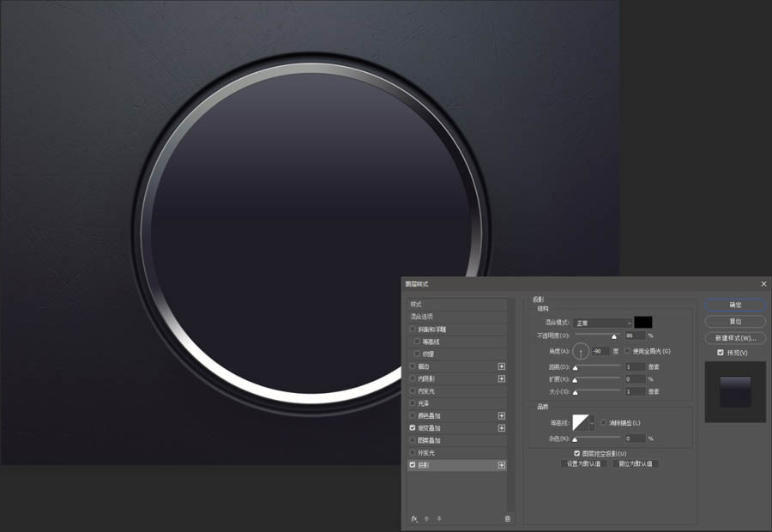Click the move effect down arrow
This screenshot has height=532, width=772.
coord(439,518)
